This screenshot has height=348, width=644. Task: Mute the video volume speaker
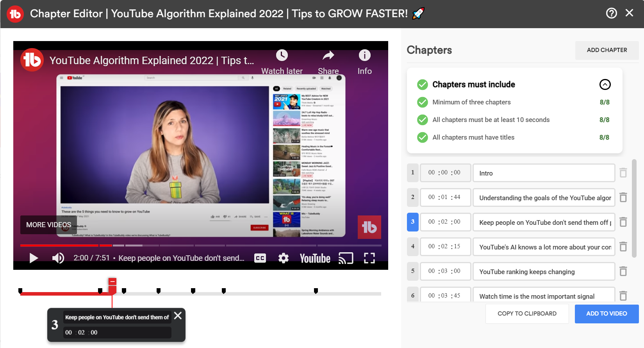click(x=58, y=258)
